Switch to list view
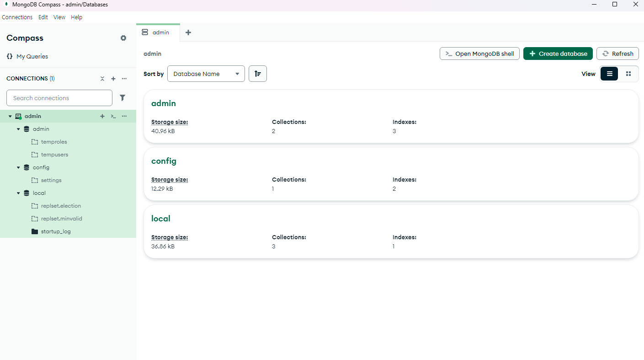 click(x=609, y=74)
